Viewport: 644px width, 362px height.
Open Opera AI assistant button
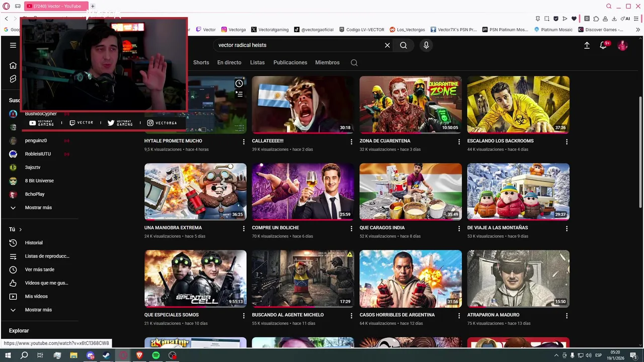pos(625,19)
